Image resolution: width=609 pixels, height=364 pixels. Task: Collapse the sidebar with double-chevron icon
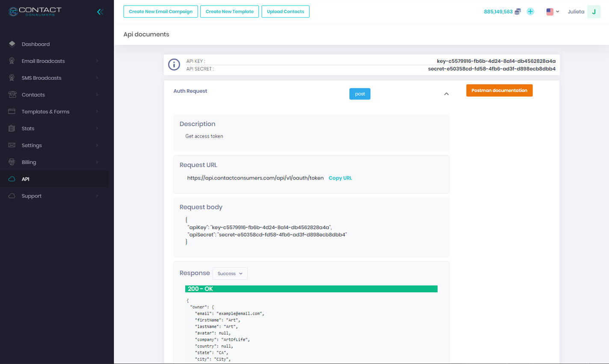pos(100,12)
